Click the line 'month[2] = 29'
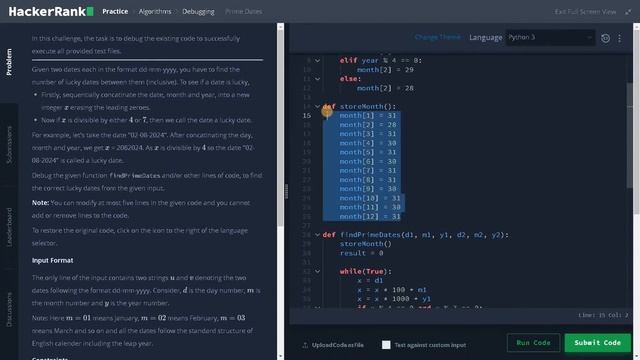The width and height of the screenshot is (640, 360). (x=385, y=70)
